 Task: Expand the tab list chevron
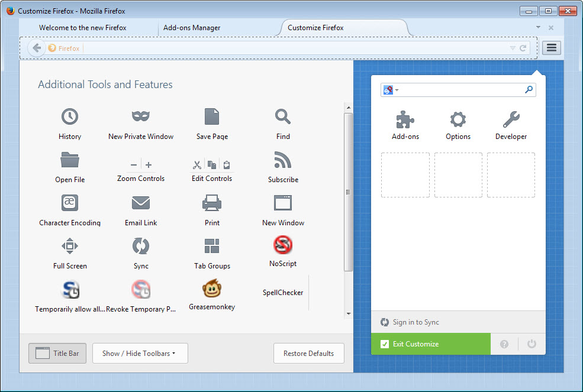(x=537, y=27)
